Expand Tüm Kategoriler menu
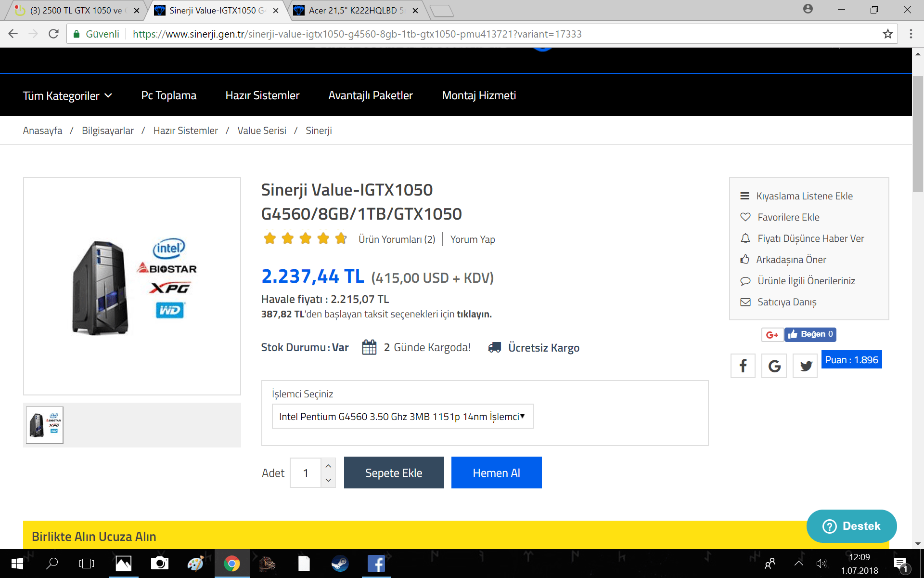 [x=67, y=96]
